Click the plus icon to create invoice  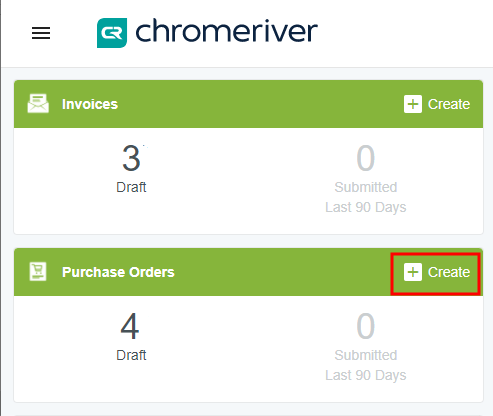(x=413, y=104)
